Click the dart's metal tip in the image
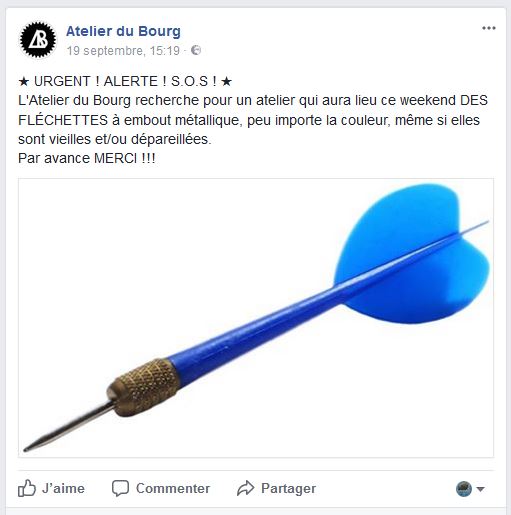Screen dimensions: 511x515 pos(68,427)
